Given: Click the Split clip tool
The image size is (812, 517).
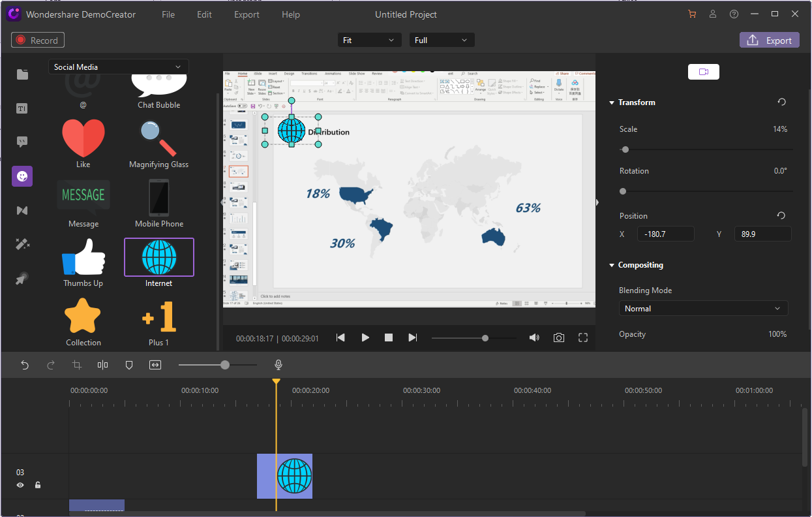Looking at the screenshot, I should pyautogui.click(x=102, y=365).
